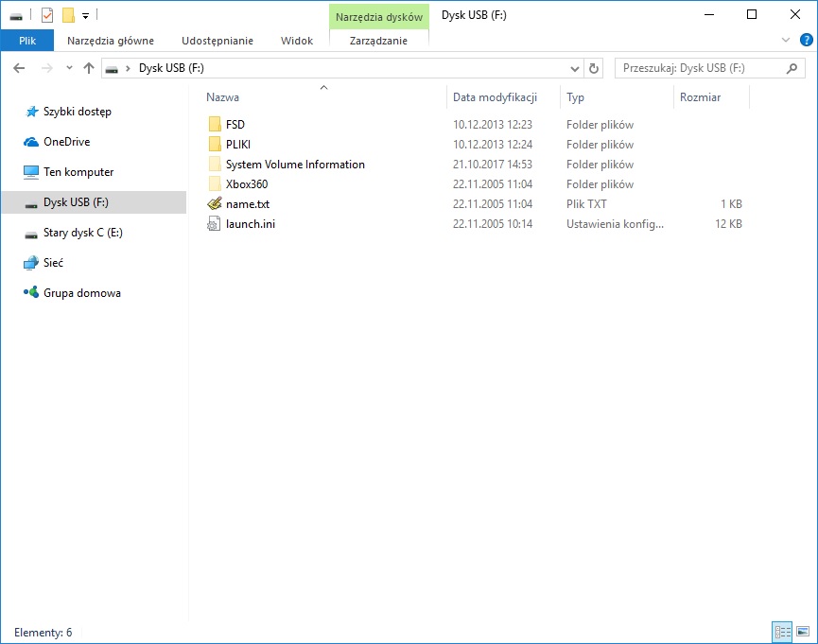Image resolution: width=818 pixels, height=644 pixels.
Task: Open Stary dysk C (E:) in the sidebar
Action: pos(83,233)
